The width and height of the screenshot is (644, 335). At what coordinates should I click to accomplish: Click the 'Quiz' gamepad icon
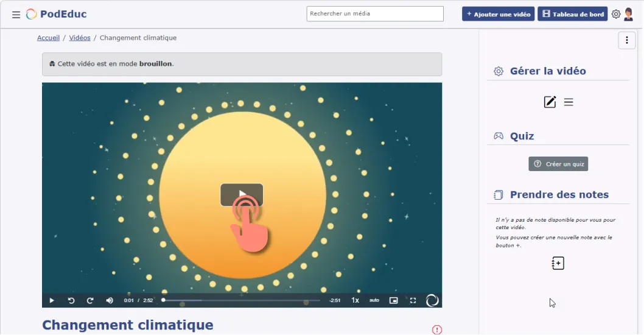498,136
